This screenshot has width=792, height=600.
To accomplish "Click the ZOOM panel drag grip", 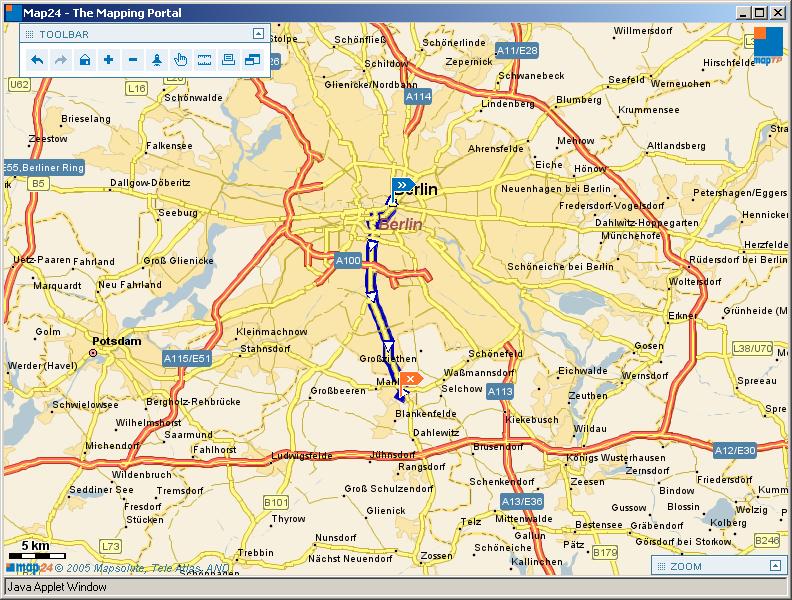I will (660, 566).
